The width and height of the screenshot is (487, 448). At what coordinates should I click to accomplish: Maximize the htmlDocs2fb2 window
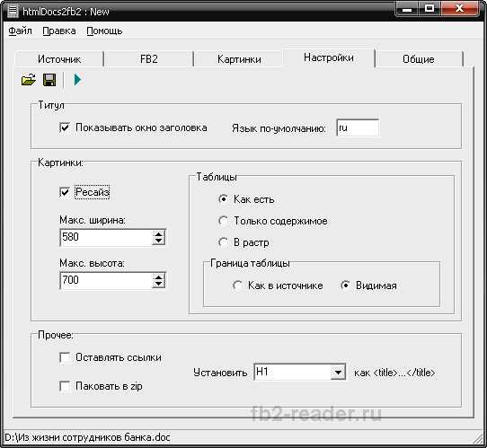tap(429, 9)
